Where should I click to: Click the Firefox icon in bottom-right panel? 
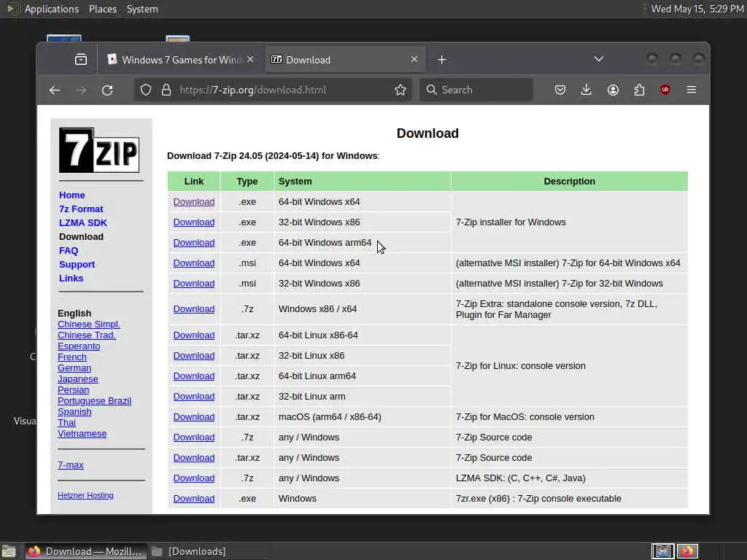(x=687, y=551)
